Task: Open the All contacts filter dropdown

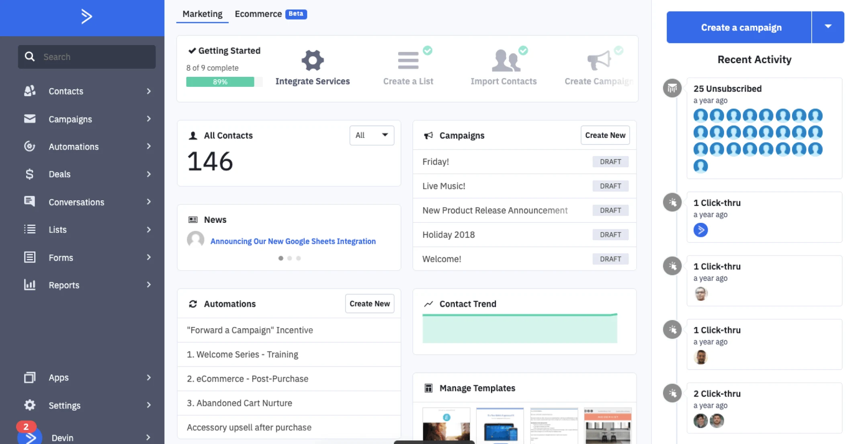Action: coord(372,135)
